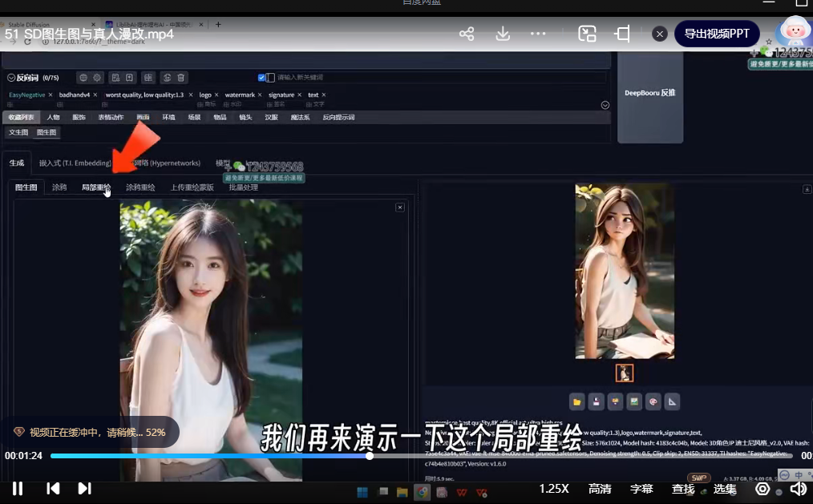813x504 pixels.
Task: Change video quality 高清
Action: pos(600,489)
